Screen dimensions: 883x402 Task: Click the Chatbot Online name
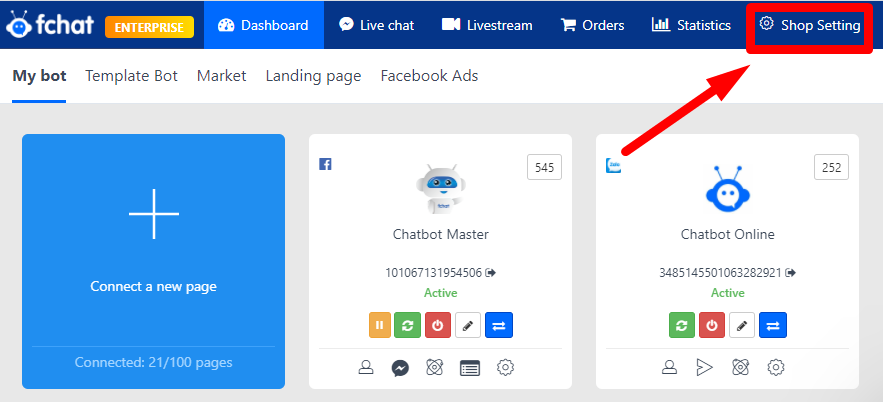(728, 234)
